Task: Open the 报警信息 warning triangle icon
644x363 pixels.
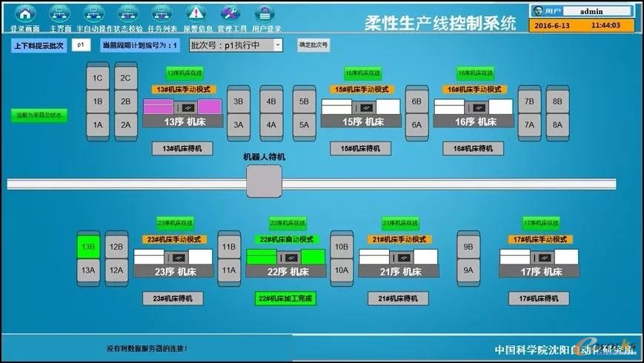Action: click(x=196, y=13)
